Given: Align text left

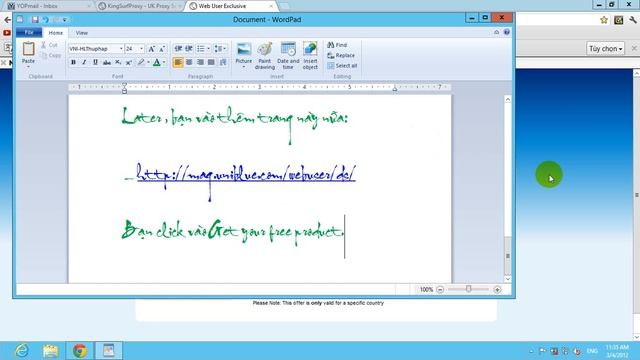Looking at the screenshot, I should pyautogui.click(x=178, y=62).
